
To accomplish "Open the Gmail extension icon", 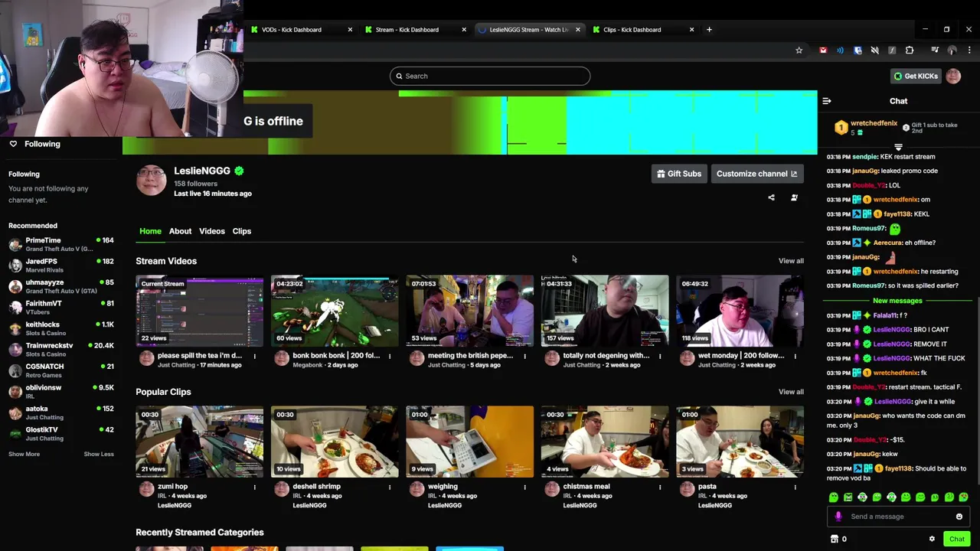I will pyautogui.click(x=823, y=51).
